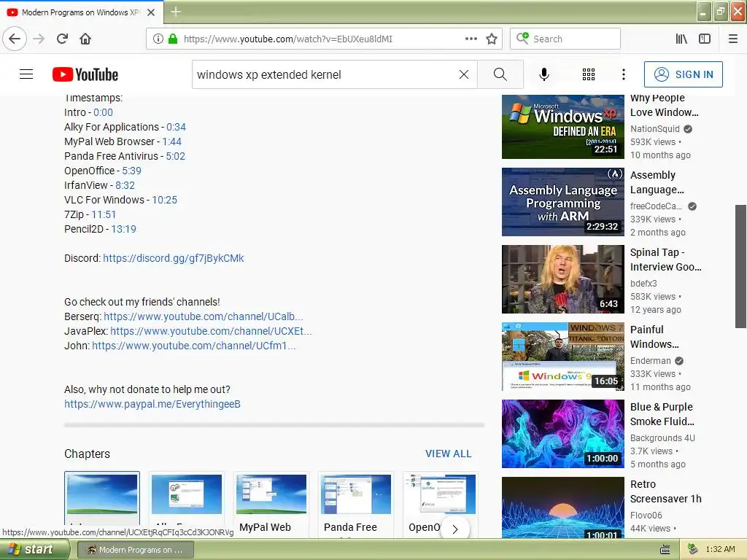Toggle the browser sidebar view
This screenshot has width=747, height=560.
(705, 39)
